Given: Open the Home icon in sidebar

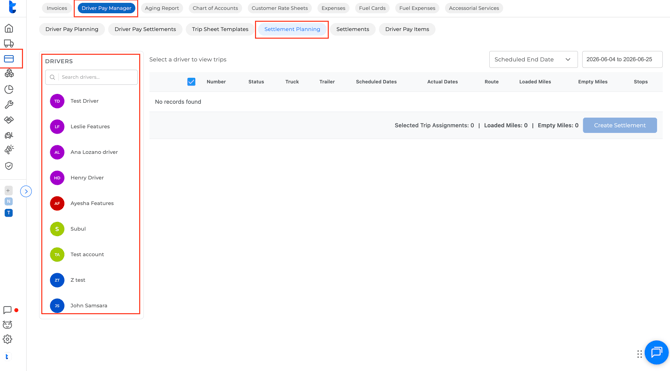Looking at the screenshot, I should click(9, 29).
